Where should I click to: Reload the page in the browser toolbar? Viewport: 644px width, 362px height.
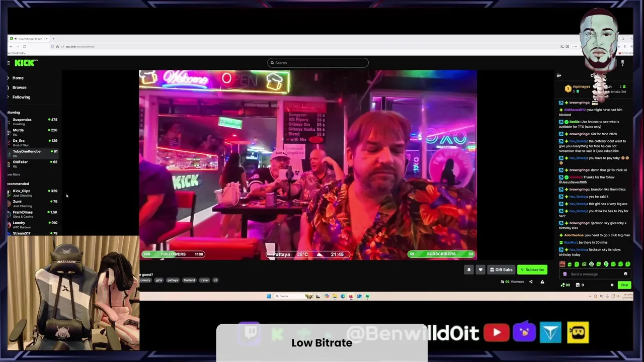point(24,46)
